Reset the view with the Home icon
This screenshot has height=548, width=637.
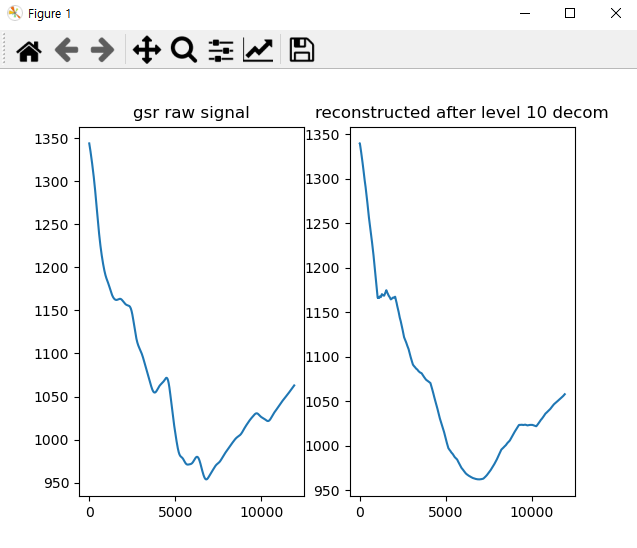pyautogui.click(x=29, y=50)
